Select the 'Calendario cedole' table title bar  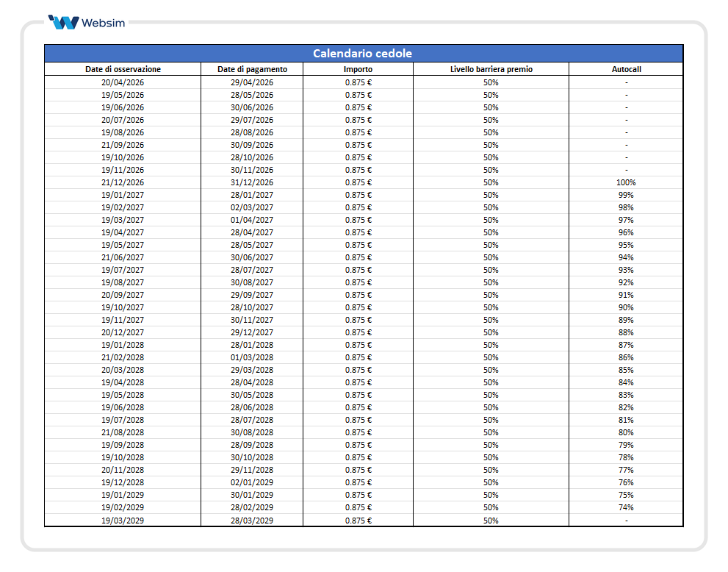click(x=363, y=54)
